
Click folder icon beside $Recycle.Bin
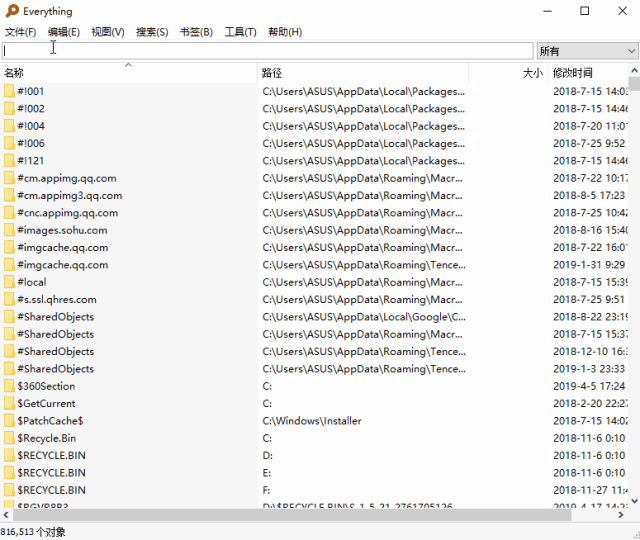(9, 438)
